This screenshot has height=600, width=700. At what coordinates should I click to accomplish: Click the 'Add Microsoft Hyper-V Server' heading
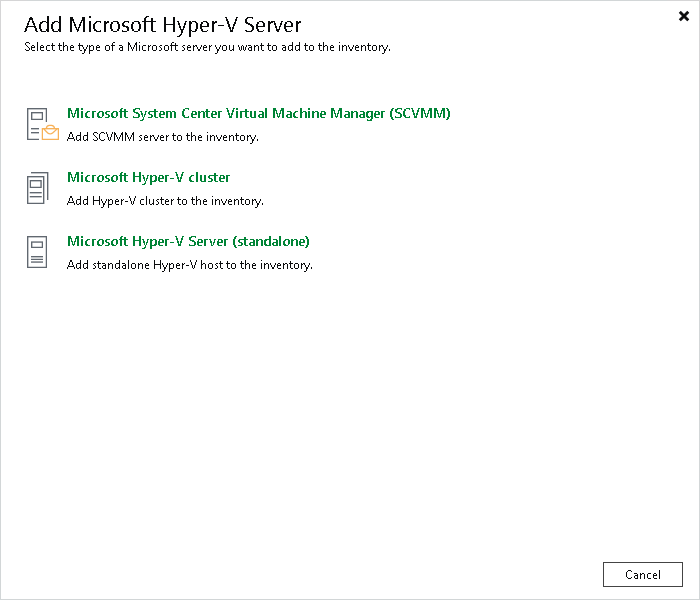pos(162,25)
